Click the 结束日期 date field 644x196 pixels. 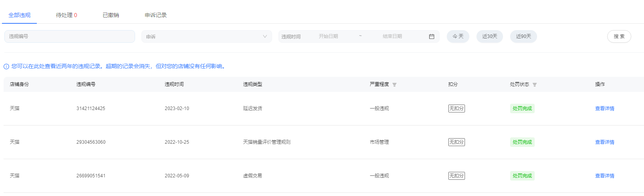(392, 36)
